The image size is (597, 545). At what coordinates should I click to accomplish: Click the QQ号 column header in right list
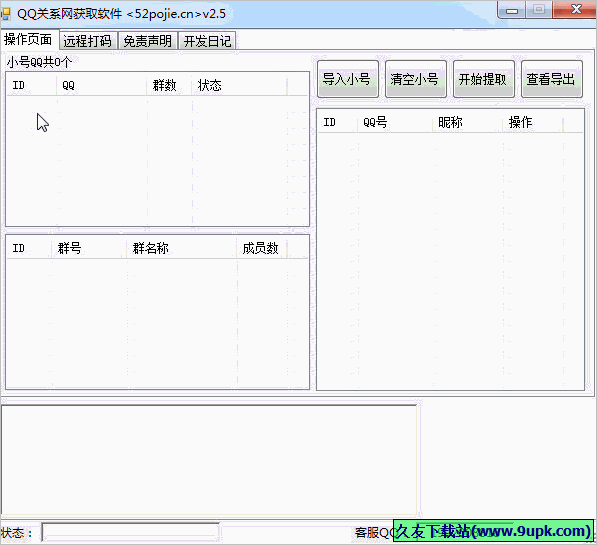(394, 122)
